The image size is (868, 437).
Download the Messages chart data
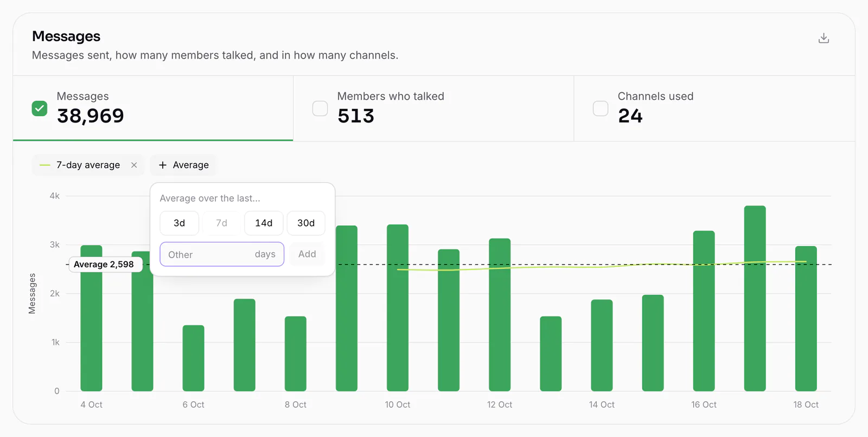click(x=824, y=38)
